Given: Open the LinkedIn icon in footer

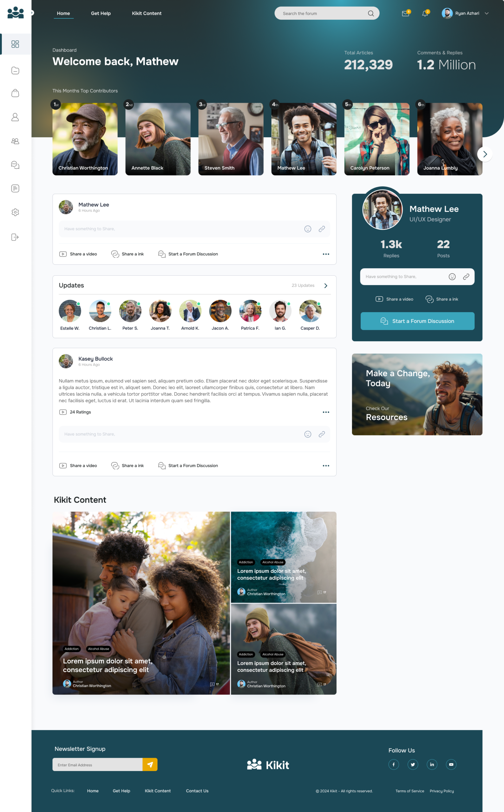Looking at the screenshot, I should [x=432, y=764].
